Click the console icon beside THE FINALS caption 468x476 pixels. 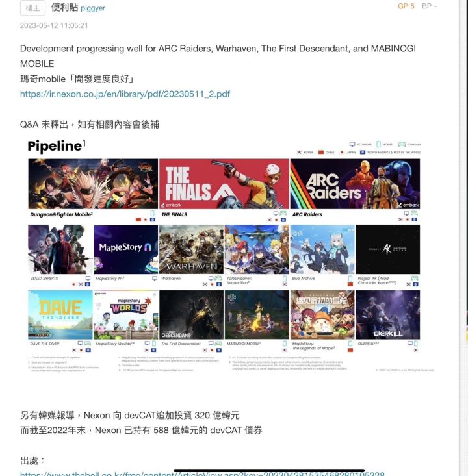[283, 214]
